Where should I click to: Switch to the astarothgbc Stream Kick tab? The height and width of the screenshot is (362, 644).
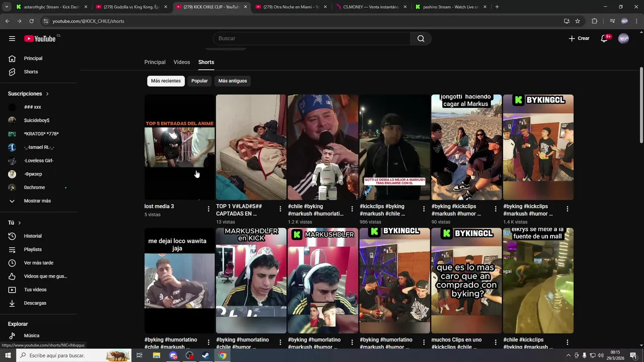pyautogui.click(x=52, y=7)
